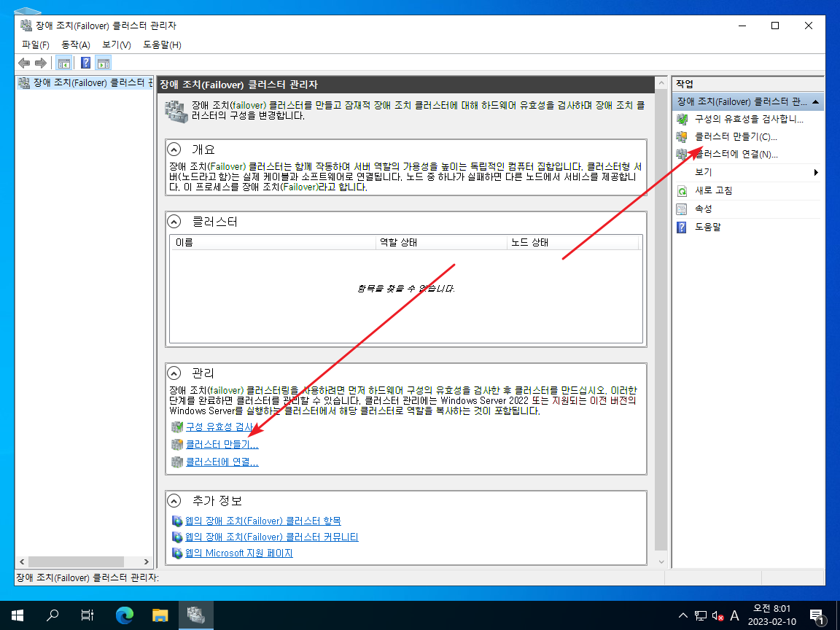Click the tree pane right scroll arrow
This screenshot has height=630, width=840.
click(x=147, y=562)
